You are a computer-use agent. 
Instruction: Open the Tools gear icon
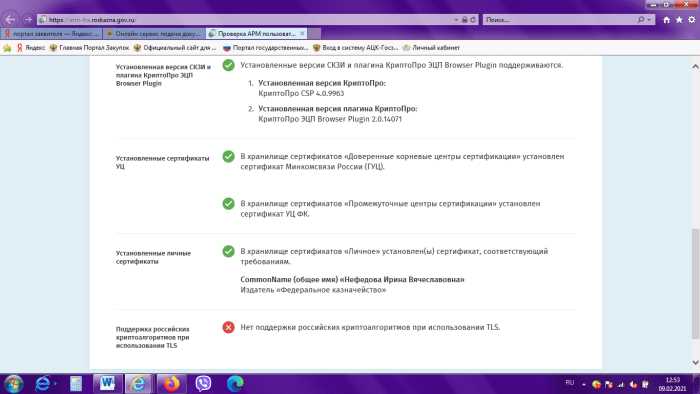[x=692, y=20]
